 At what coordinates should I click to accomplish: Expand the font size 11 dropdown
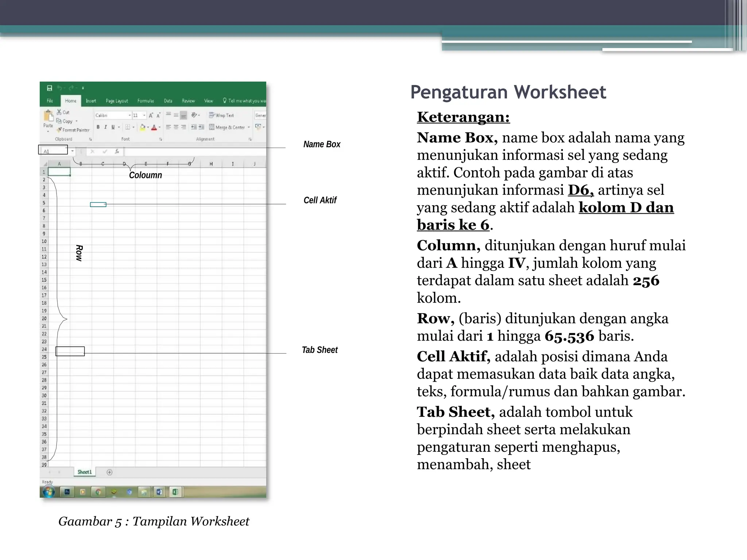[144, 115]
